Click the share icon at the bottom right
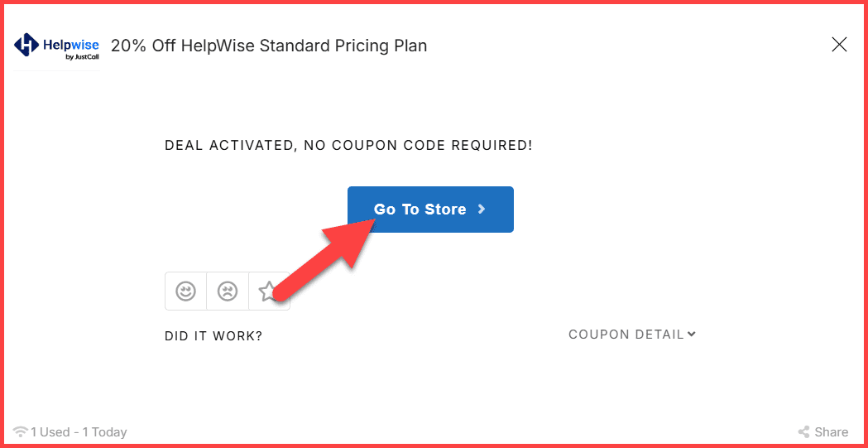Screen dimensions: 868x448 click(803, 432)
